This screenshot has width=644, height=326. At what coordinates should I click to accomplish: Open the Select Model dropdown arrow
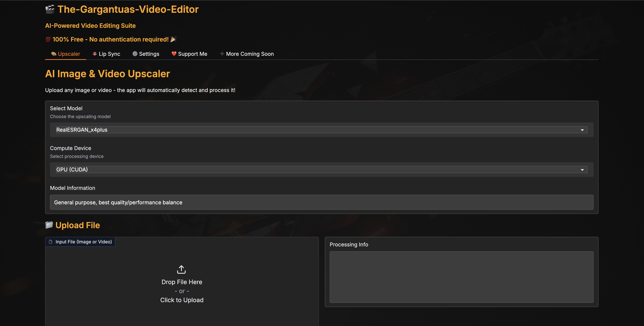point(582,130)
